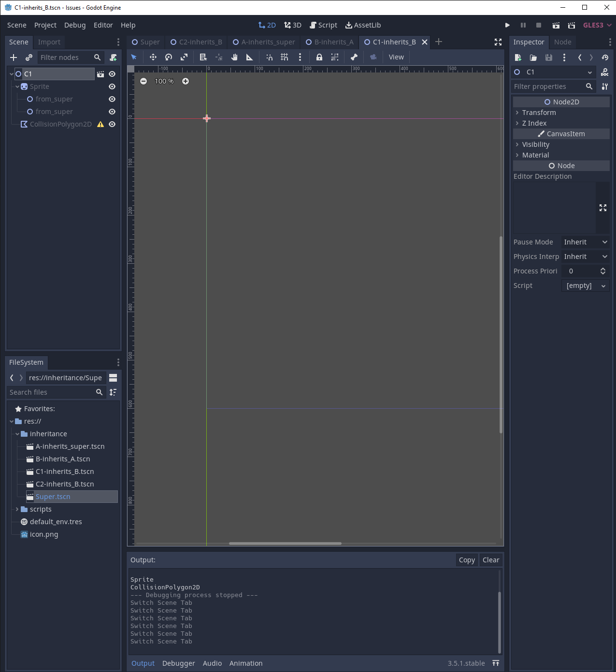This screenshot has height=672, width=616.
Task: Switch to the Super scene tab
Action: (x=146, y=42)
